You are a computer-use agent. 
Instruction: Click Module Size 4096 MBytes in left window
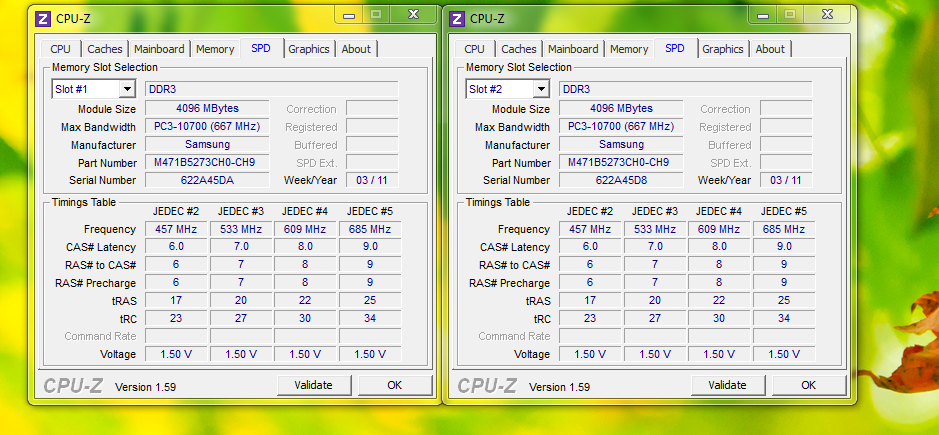pyautogui.click(x=207, y=108)
